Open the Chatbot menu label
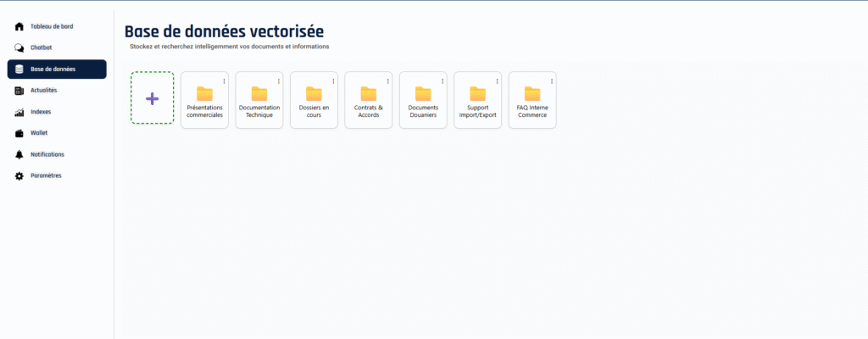868x339 pixels. coord(42,47)
